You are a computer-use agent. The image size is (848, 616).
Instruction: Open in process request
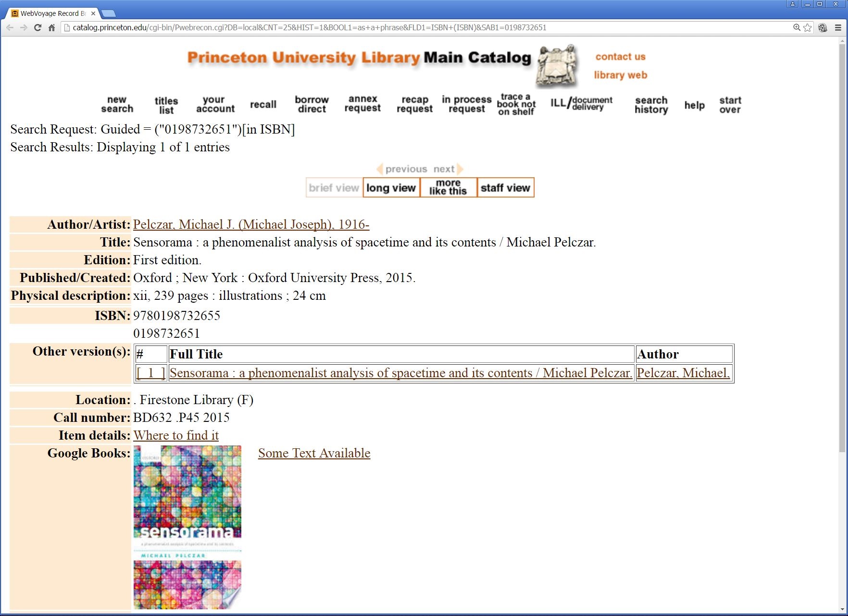pos(467,104)
